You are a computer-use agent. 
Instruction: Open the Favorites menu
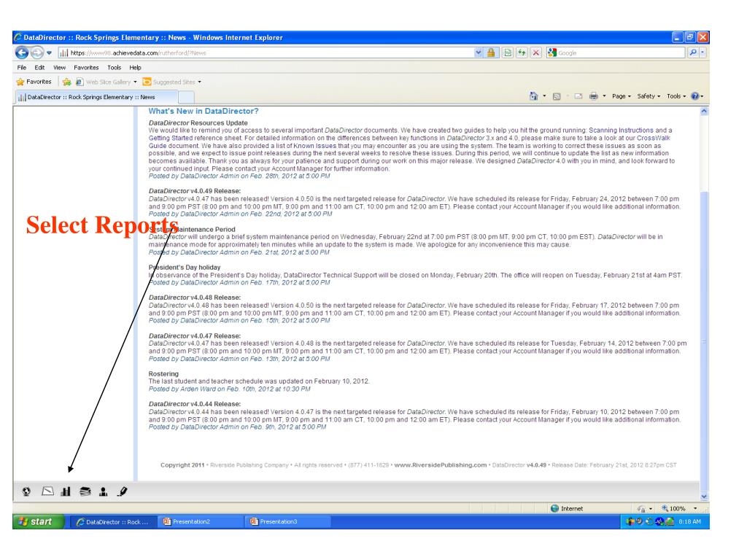point(86,68)
